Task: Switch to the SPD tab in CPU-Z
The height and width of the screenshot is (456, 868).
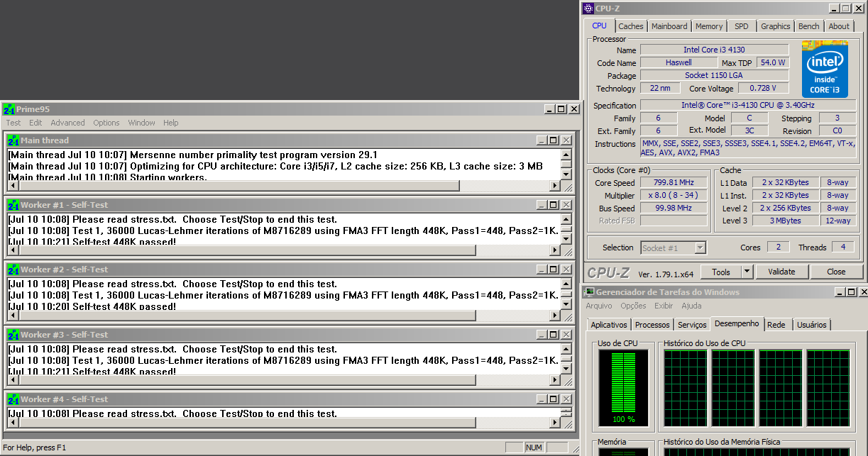Action: [x=742, y=26]
